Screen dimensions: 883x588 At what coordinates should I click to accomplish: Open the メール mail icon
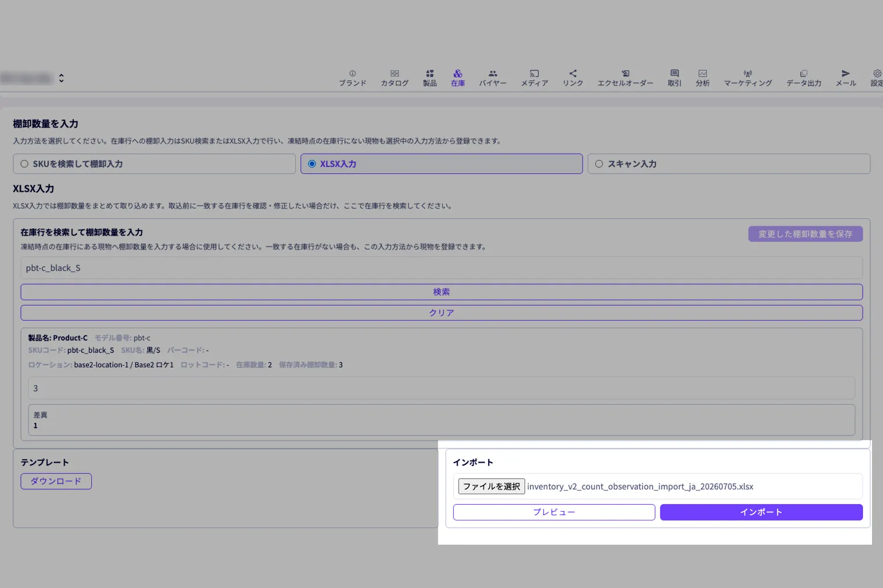[x=846, y=73]
